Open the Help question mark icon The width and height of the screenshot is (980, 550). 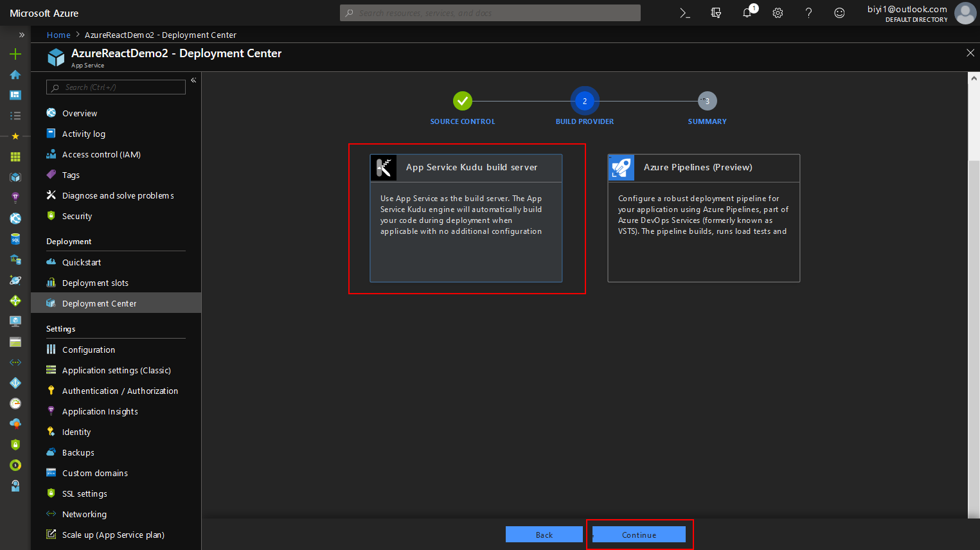tap(808, 13)
